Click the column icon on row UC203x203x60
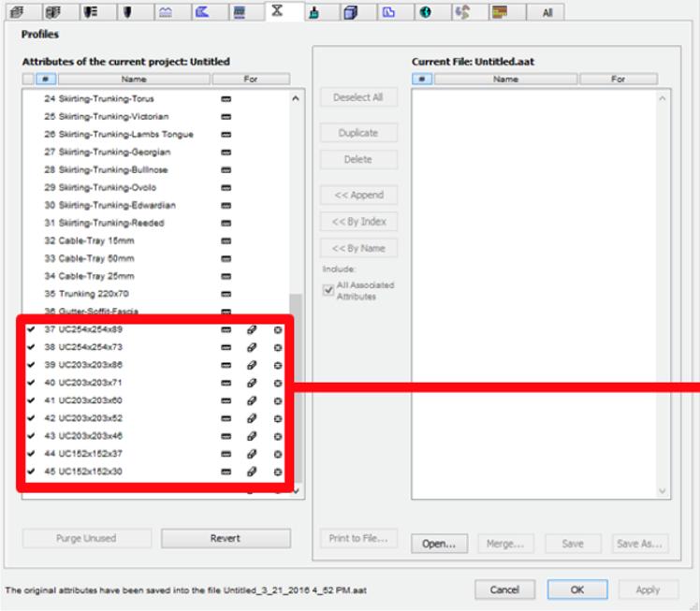700x611 pixels. [x=278, y=400]
